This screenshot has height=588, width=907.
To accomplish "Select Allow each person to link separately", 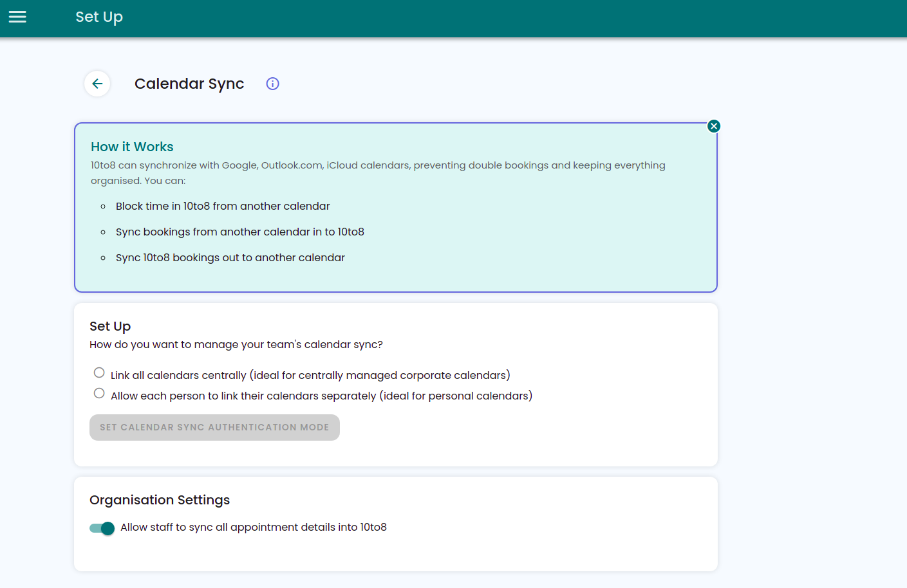I will click(99, 393).
